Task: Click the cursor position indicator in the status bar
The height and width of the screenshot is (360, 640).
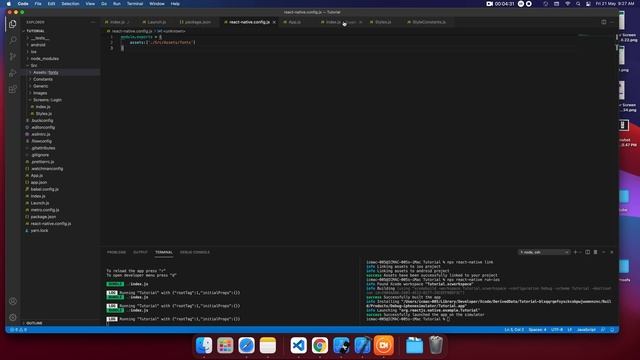Action: pos(514,330)
